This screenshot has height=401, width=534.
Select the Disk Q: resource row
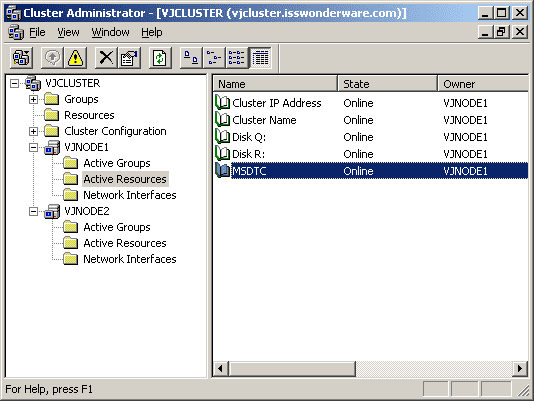(x=371, y=137)
